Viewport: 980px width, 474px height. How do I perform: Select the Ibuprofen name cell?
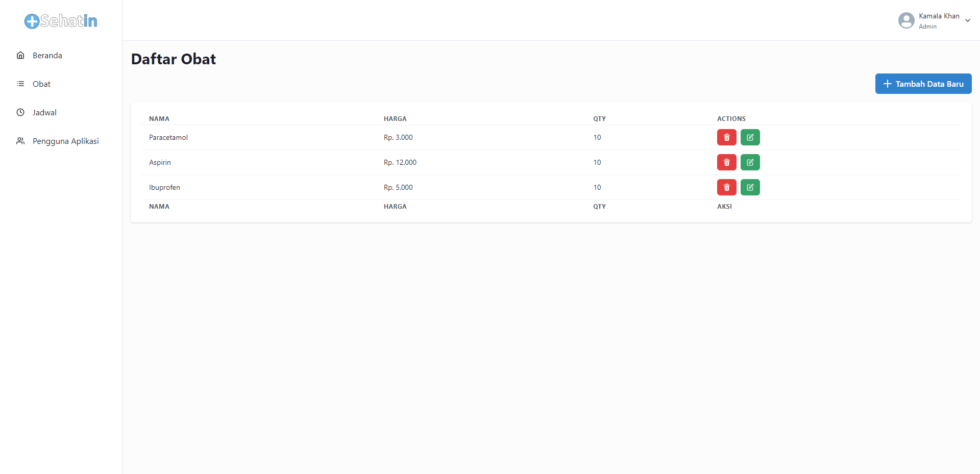(x=164, y=187)
